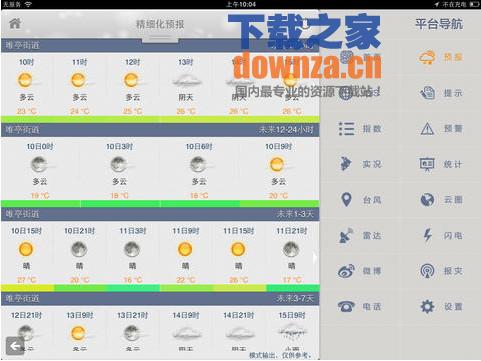Tap the 10日3时 night cloudy icon
481x361 pixels.
pyautogui.click(x=120, y=165)
